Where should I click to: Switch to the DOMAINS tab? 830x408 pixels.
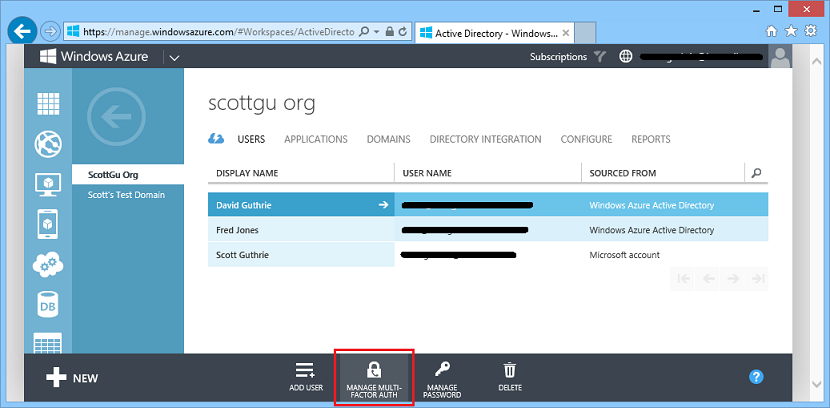click(389, 139)
